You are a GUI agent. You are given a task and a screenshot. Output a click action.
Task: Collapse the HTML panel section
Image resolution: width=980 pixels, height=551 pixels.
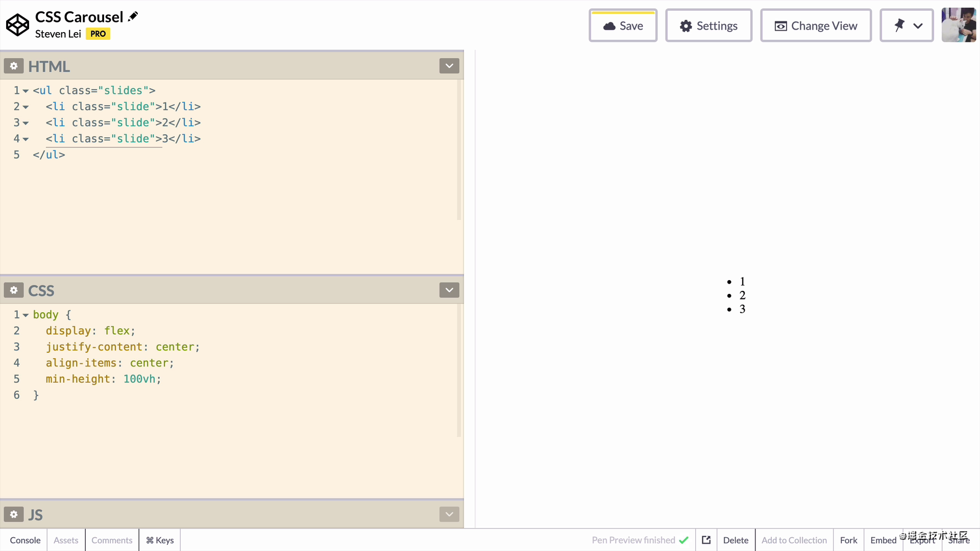click(x=449, y=65)
